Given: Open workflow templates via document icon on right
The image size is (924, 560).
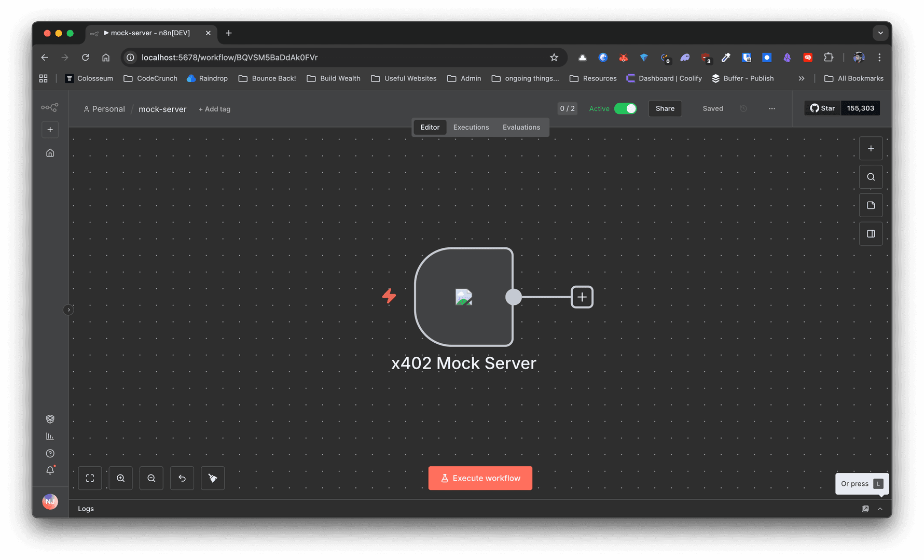Looking at the screenshot, I should click(x=871, y=205).
